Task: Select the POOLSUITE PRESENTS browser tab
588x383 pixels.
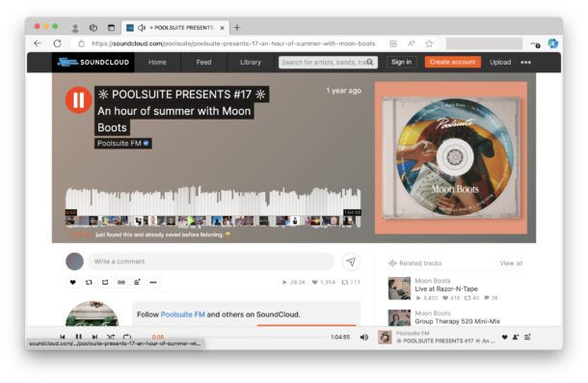Action: 175,28
